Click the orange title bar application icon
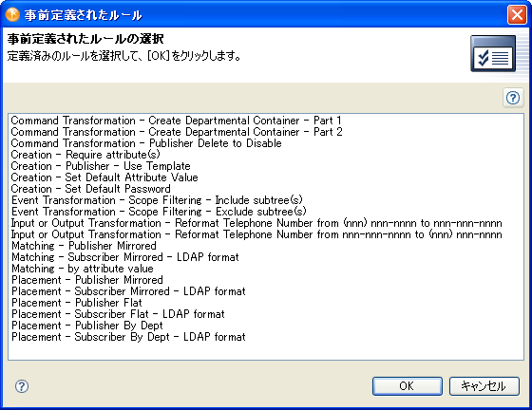This screenshot has width=532, height=410. 12,14
